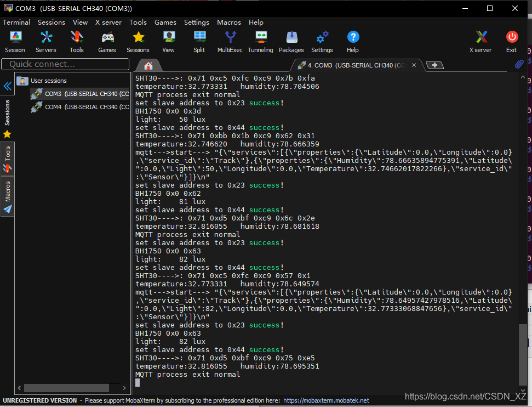Open the View toolbar icon

pos(168,42)
